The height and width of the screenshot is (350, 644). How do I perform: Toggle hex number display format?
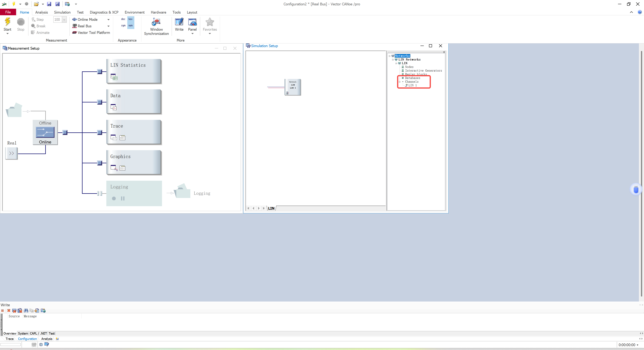130,19
